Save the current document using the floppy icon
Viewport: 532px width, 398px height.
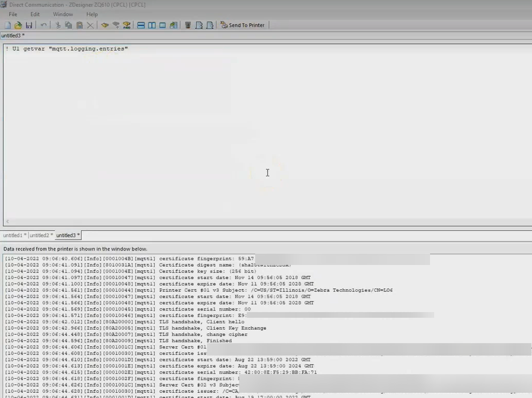pos(29,25)
